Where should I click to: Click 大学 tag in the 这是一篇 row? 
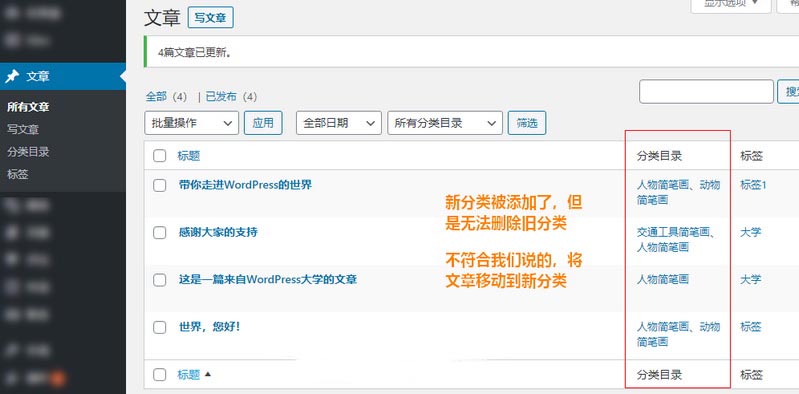coord(751,279)
